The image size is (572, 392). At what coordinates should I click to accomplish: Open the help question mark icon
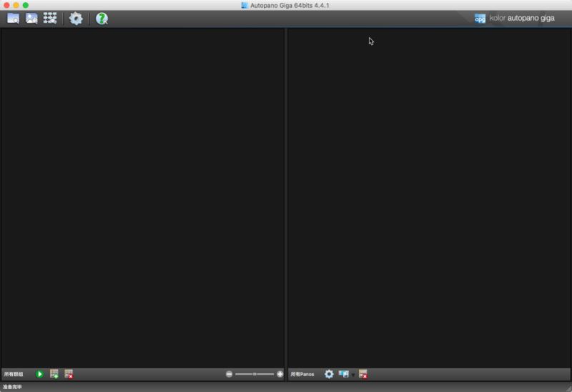click(x=102, y=19)
